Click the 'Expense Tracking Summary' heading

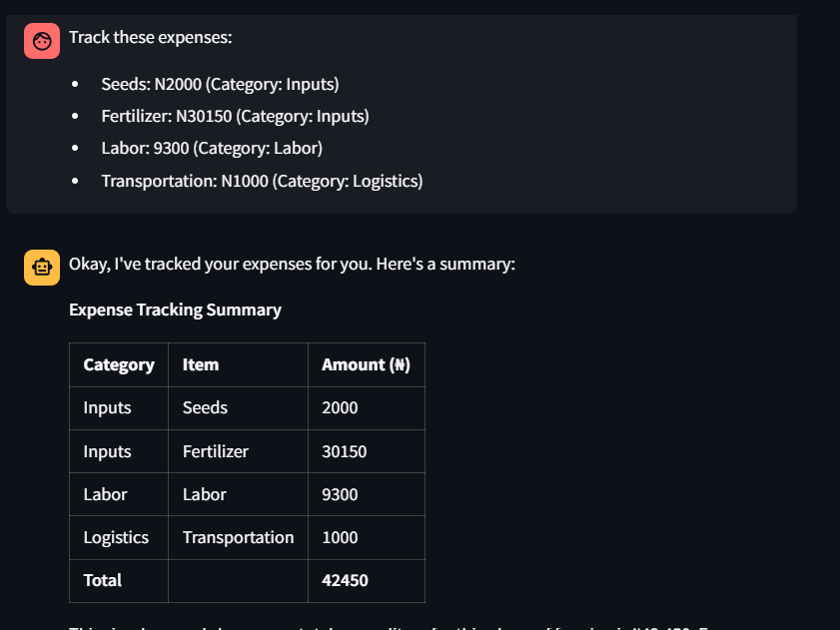(x=176, y=310)
